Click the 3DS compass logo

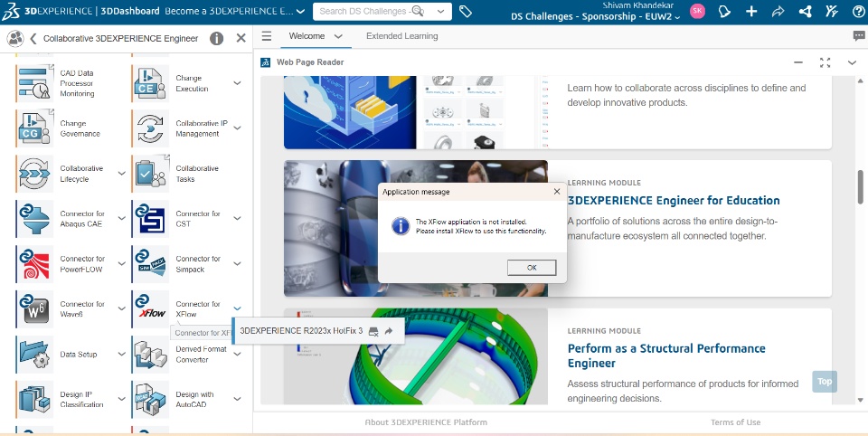click(x=11, y=11)
